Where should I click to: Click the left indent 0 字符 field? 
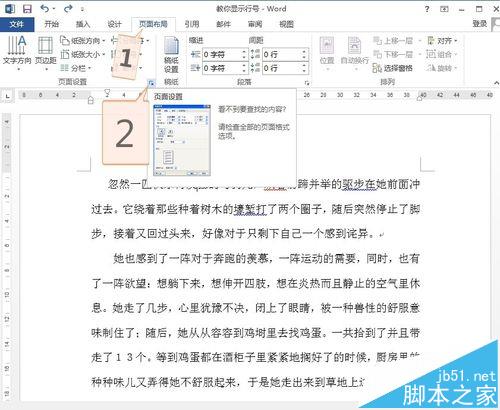coord(222,54)
